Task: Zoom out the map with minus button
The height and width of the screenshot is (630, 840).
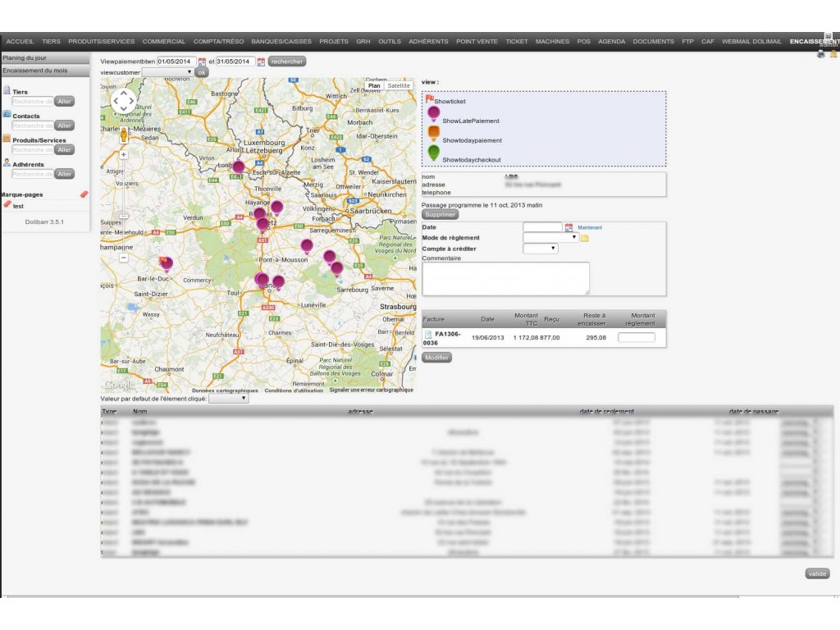Action: coord(124,258)
